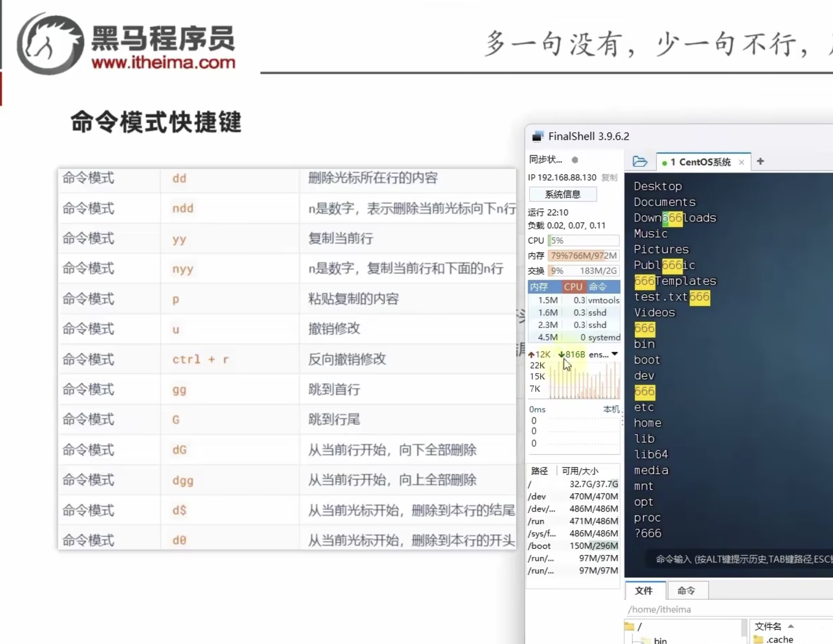The height and width of the screenshot is (644, 833).
Task: Select the systemd process row
Action: pos(574,337)
